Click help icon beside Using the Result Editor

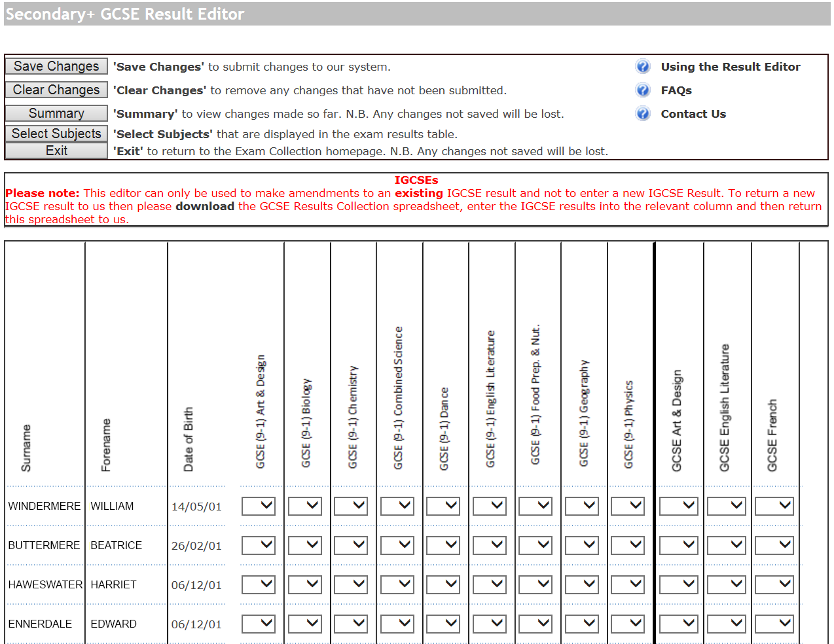pyautogui.click(x=642, y=67)
